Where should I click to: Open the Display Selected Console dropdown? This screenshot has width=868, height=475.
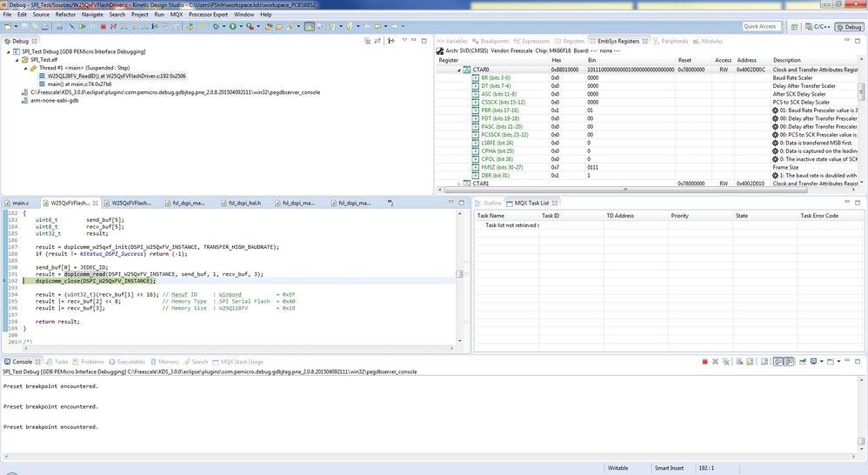click(822, 362)
